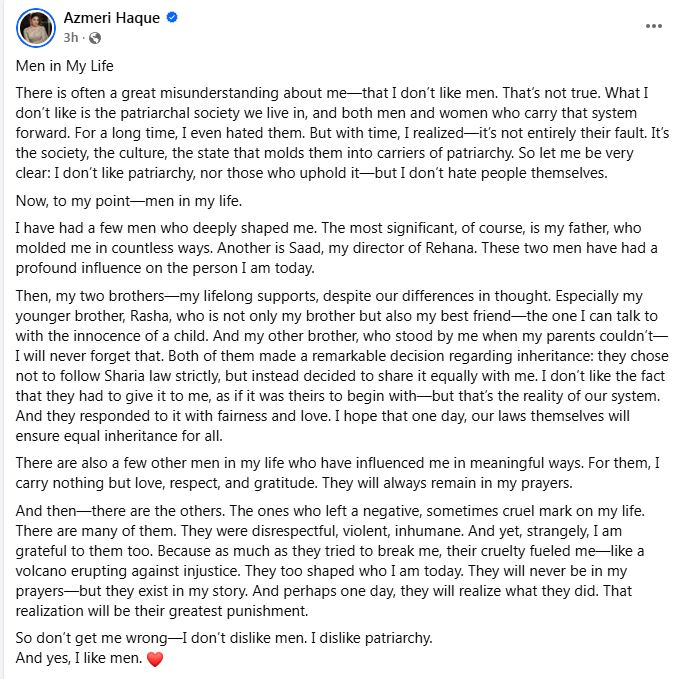Click paragraph starting 'There are also a few other men'
Viewport: 683px width, 679px height.
pos(338,473)
